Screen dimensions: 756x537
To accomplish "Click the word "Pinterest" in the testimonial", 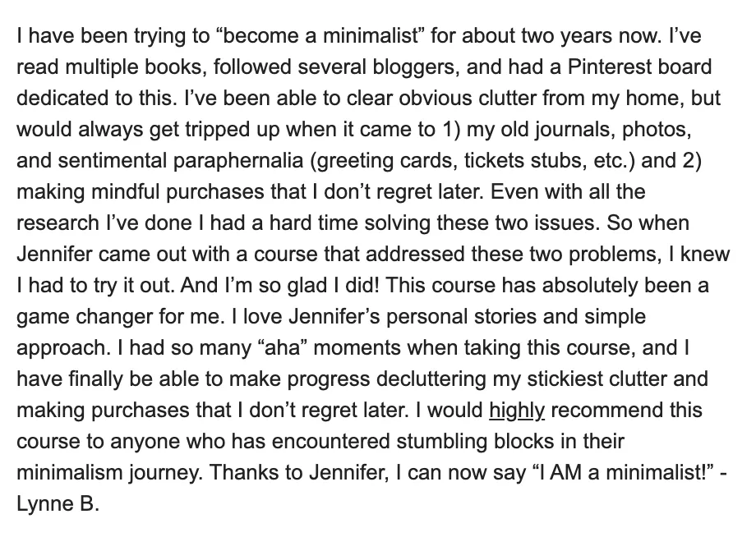I will point(602,67).
